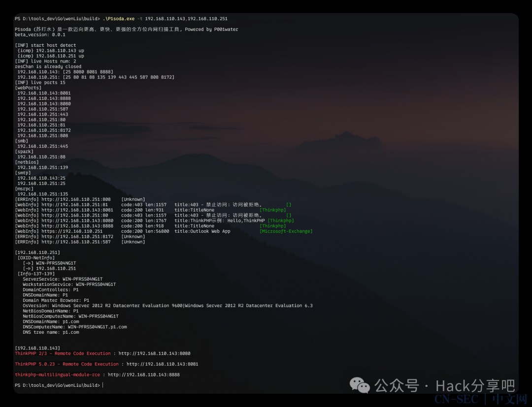Click the "len:931" value

(x=154, y=210)
